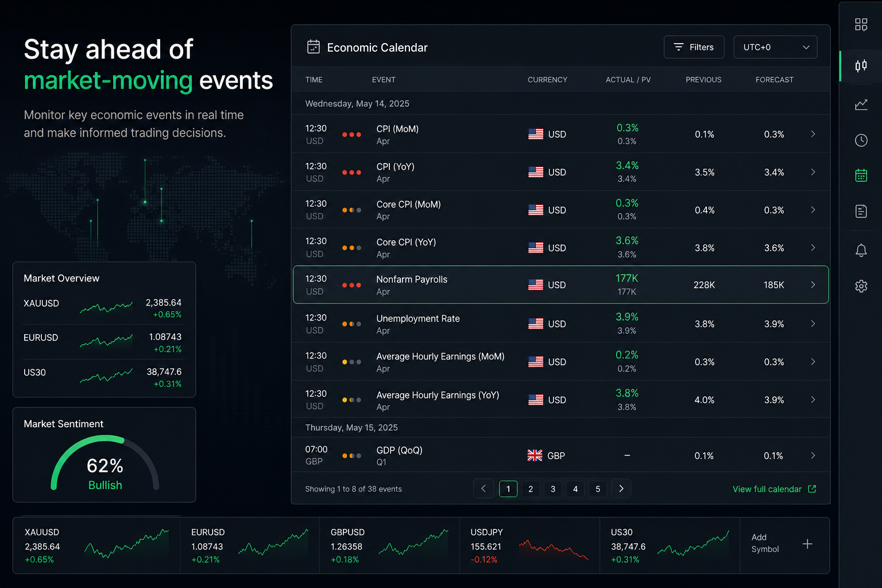The image size is (882, 588).
Task: Click the 'Thursday, May 15, 2025' date header
Action: coord(351,428)
